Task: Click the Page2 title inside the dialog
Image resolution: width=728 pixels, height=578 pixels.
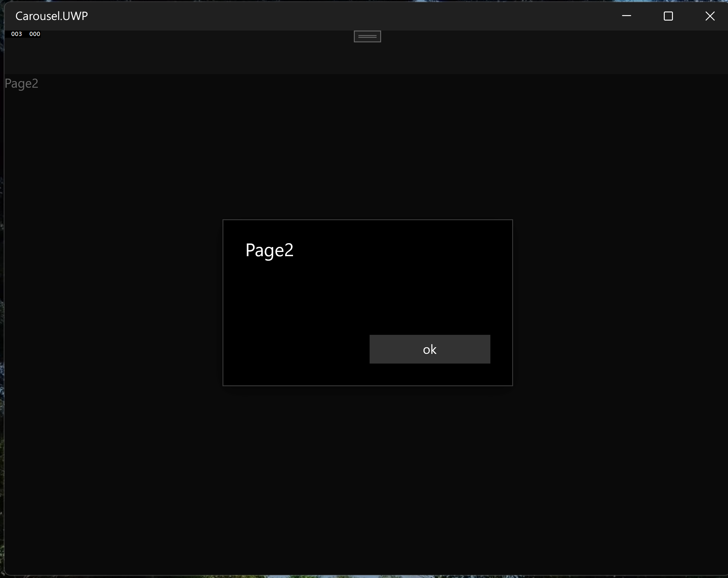Action: pyautogui.click(x=269, y=250)
